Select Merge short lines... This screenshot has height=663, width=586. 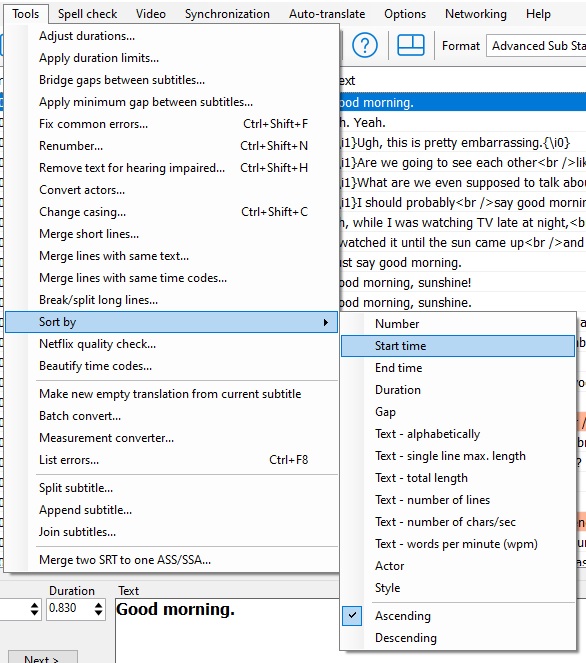[x=172, y=234]
